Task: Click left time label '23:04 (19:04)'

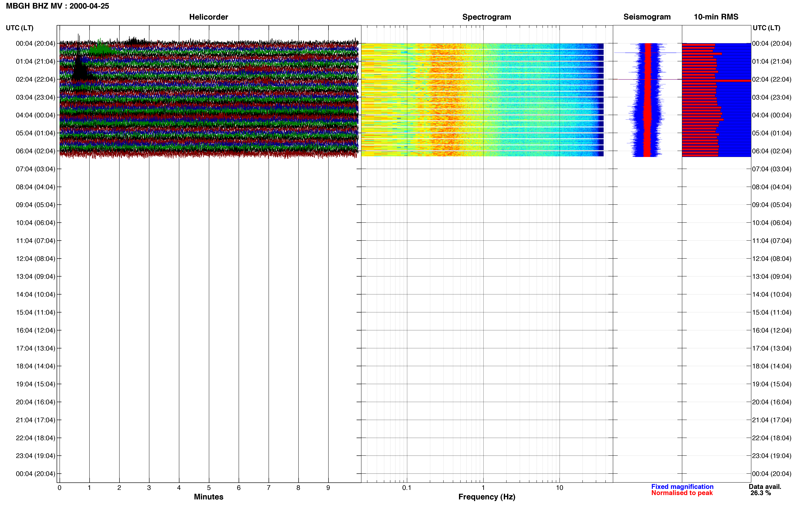Action: click(35, 456)
